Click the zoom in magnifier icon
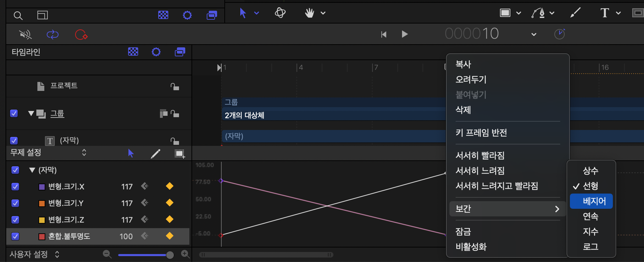The image size is (644, 262). (x=185, y=254)
